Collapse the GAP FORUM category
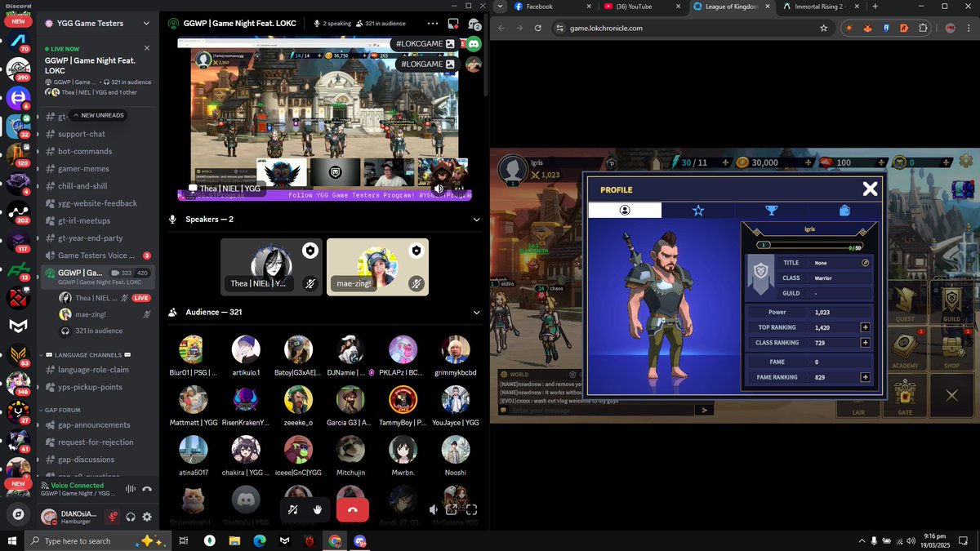980x551 pixels. (x=63, y=410)
